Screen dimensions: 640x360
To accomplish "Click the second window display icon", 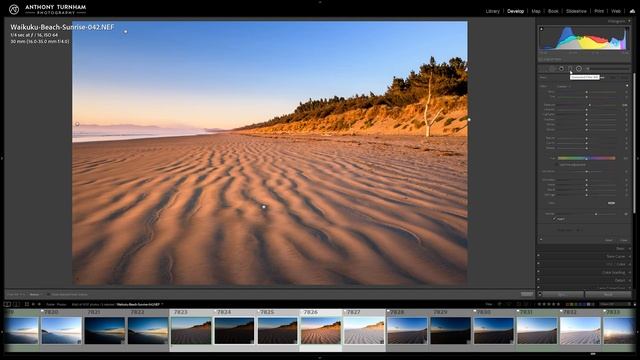I will pyautogui.click(x=16, y=304).
